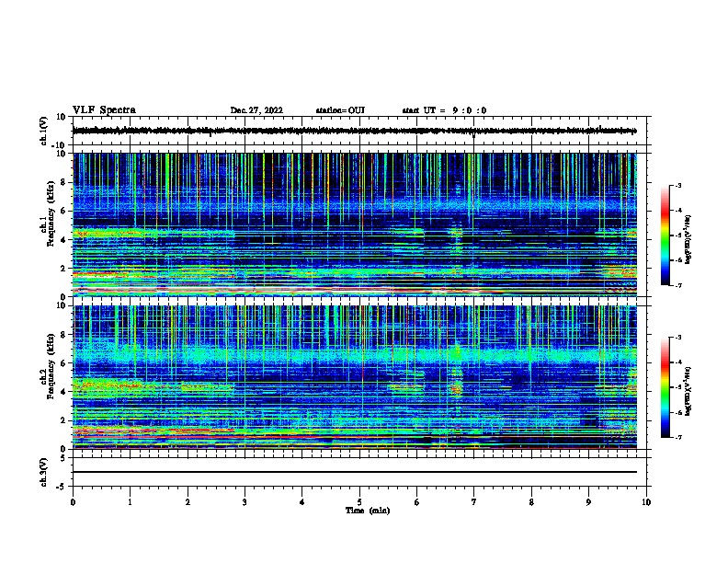Click time axis tick label 7

474,502
